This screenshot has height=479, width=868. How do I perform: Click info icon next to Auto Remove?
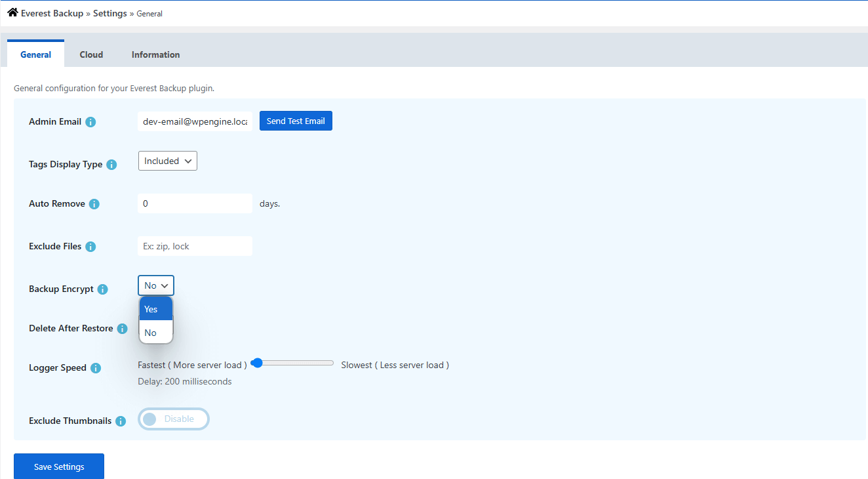pos(94,204)
